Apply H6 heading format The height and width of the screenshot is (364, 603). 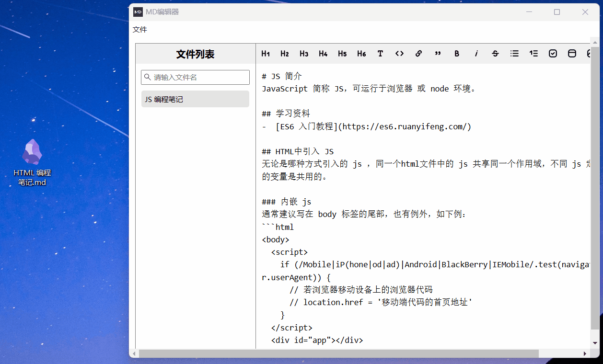pos(361,54)
